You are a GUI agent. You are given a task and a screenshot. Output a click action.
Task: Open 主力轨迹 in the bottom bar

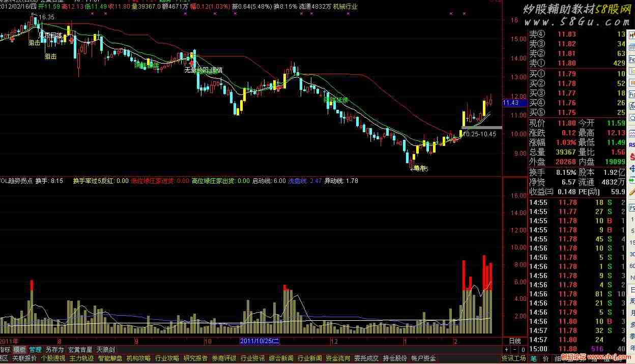click(82, 358)
